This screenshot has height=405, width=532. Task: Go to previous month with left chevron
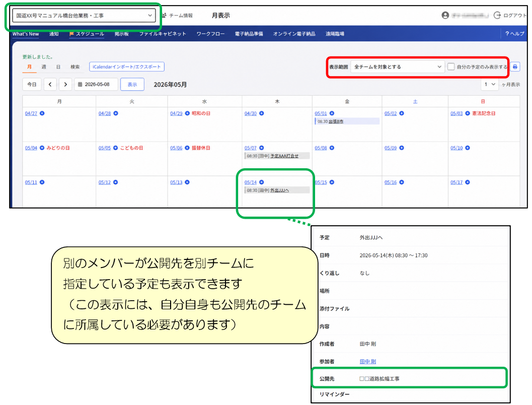(x=50, y=85)
